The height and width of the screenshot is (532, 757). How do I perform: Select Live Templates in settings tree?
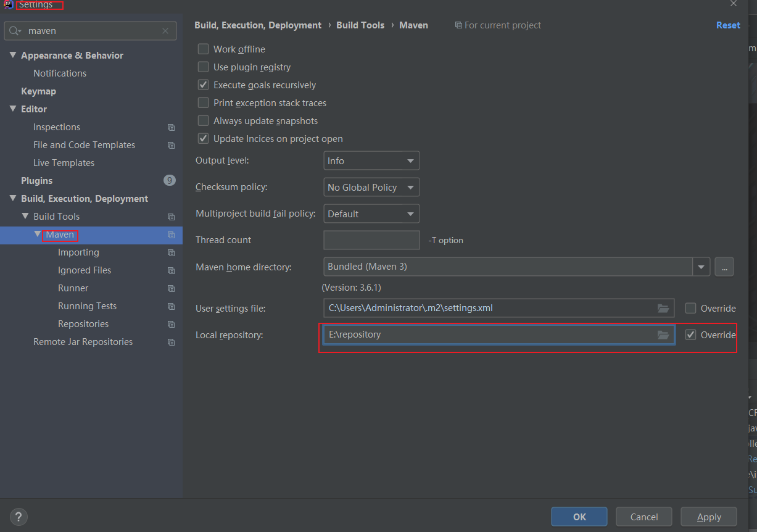click(x=64, y=162)
